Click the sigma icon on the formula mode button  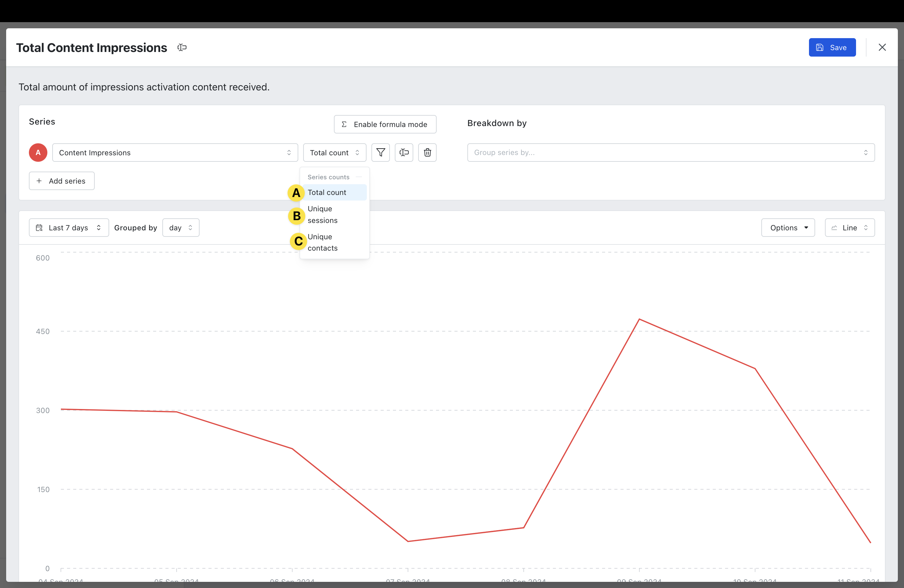(344, 125)
